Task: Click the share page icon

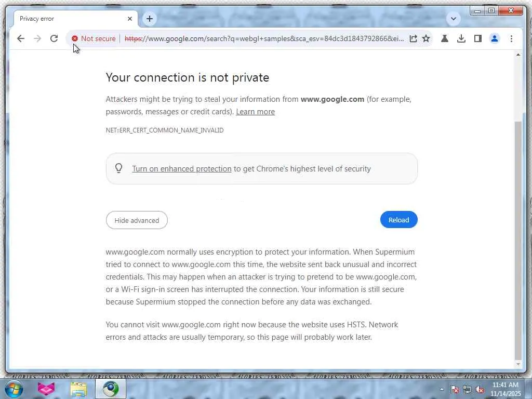Action: point(413,38)
